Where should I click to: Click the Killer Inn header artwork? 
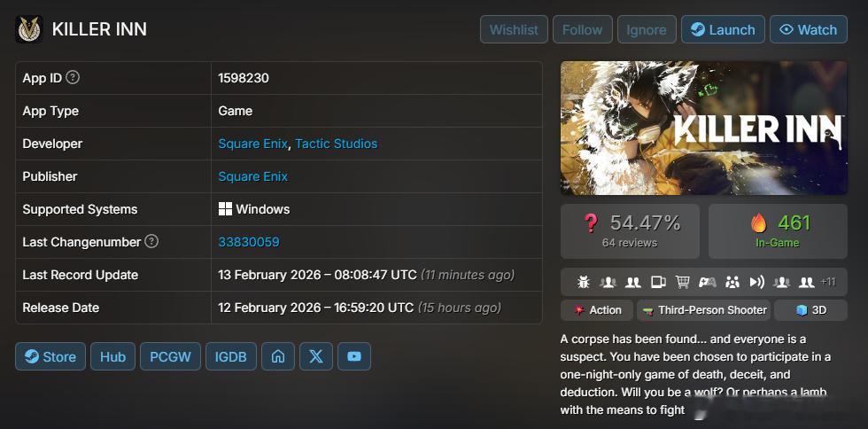tap(703, 128)
